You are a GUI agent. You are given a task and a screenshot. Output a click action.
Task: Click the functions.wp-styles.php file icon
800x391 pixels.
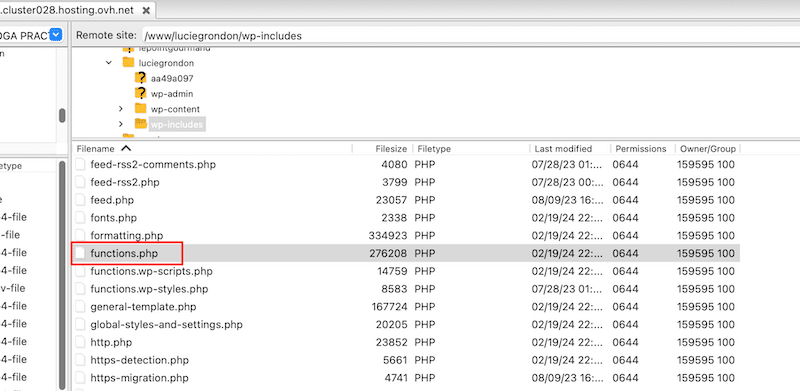tap(80, 289)
